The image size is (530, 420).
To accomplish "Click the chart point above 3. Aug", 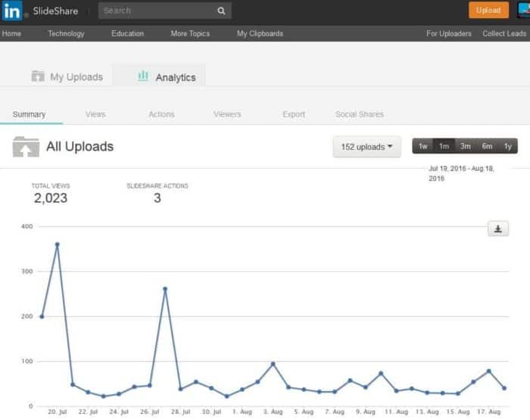I will point(273,364).
